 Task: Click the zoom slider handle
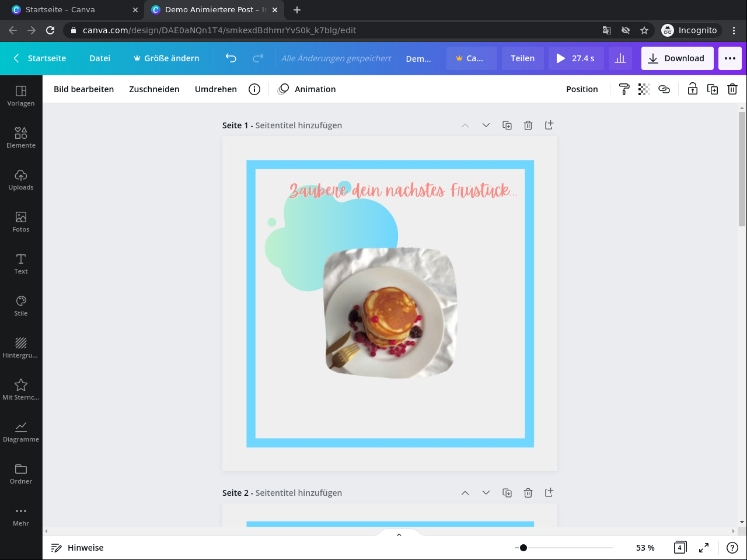pos(523,548)
